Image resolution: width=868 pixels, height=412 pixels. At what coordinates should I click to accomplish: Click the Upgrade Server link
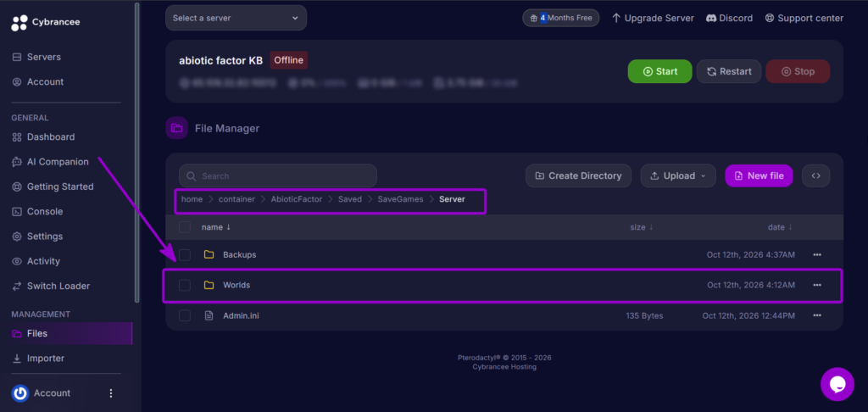click(653, 19)
